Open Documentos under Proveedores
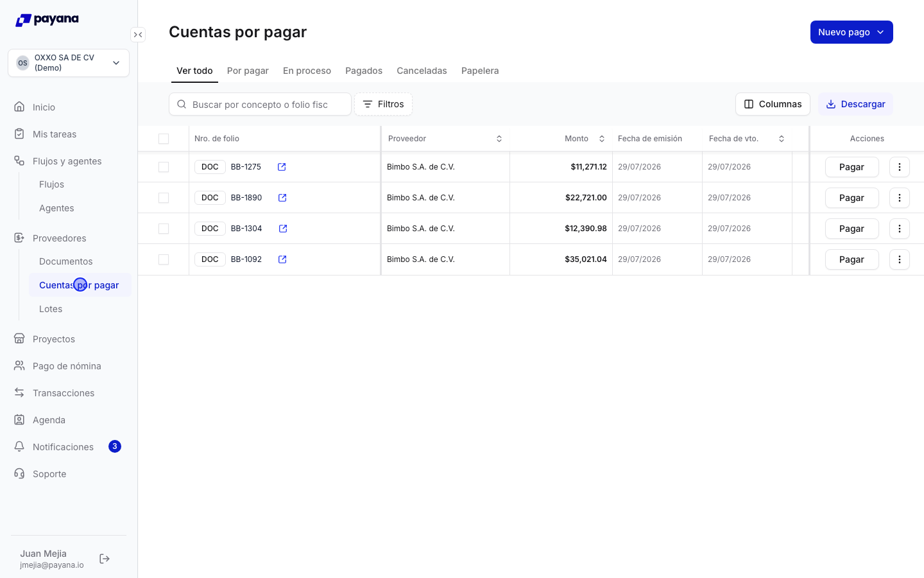Screen dimensions: 924x578 tap(80, 261)
